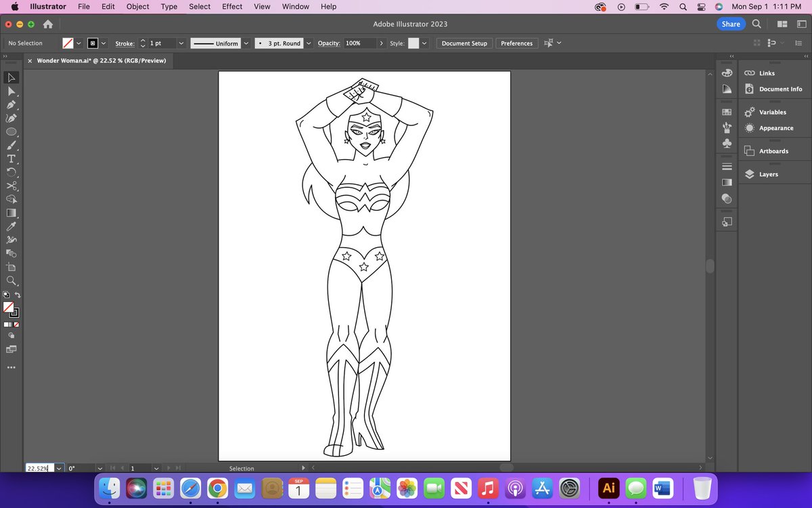Open the Symbols panel club icon

point(727,144)
